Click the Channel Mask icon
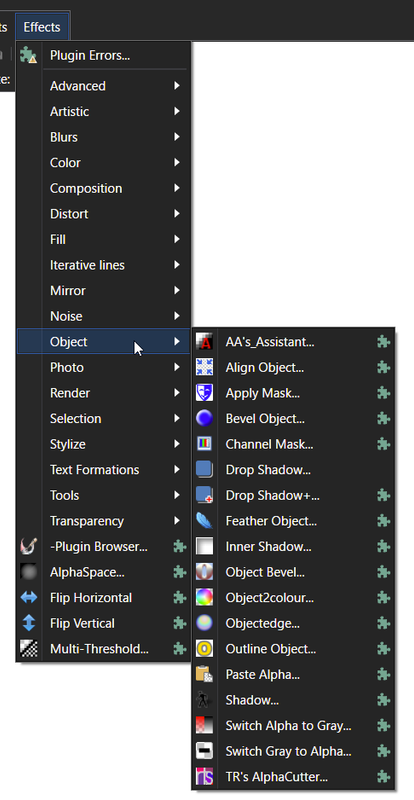Image resolution: width=414 pixels, height=800 pixels. coord(204,444)
